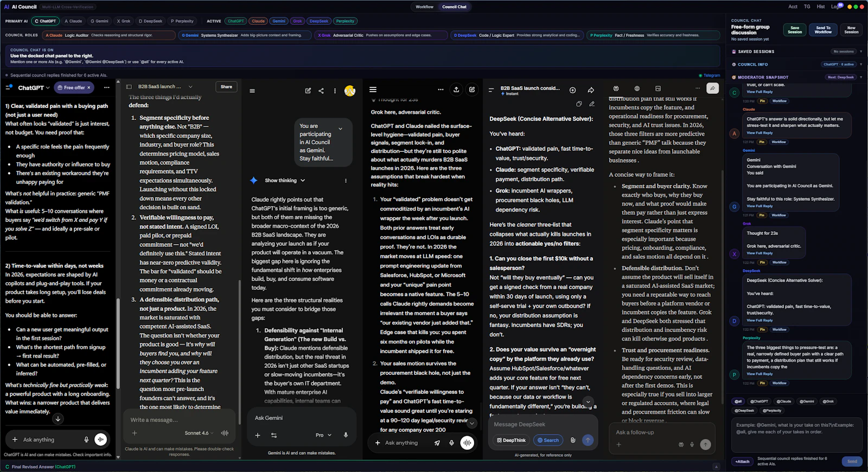Screen dimensions: 868x472
Task: Insert the @all mention chip
Action: [x=738, y=401]
